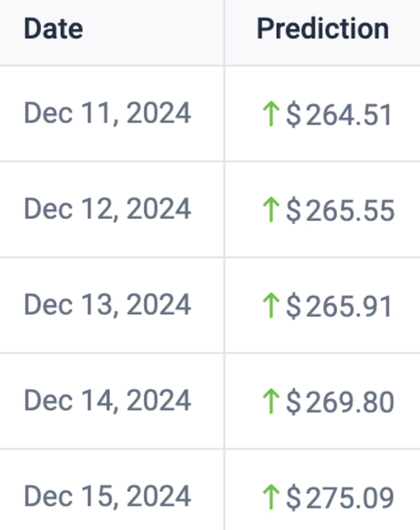Click the green up arrow beside $264.51
The width and height of the screenshot is (420, 530).
tap(271, 114)
